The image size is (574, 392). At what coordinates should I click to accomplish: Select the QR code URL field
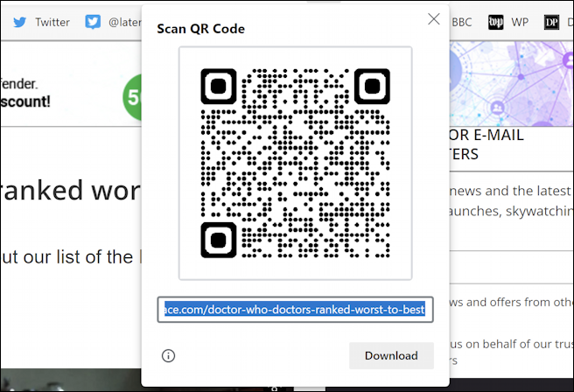pyautogui.click(x=295, y=310)
